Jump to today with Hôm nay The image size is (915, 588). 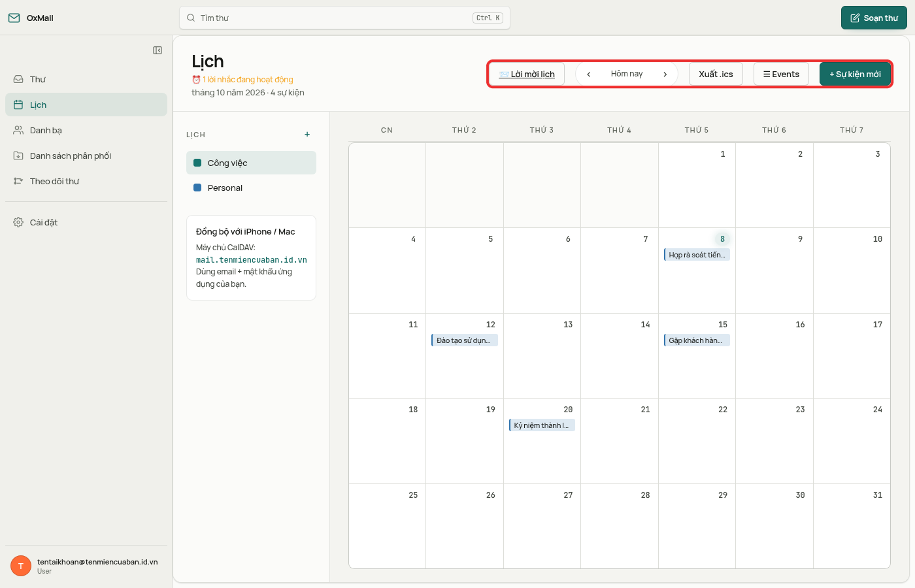[627, 74]
